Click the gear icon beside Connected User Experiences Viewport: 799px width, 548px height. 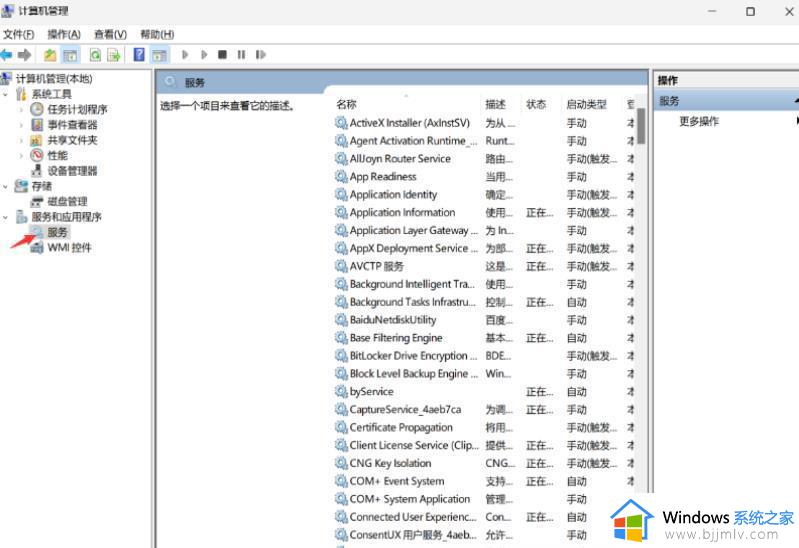[x=341, y=517]
